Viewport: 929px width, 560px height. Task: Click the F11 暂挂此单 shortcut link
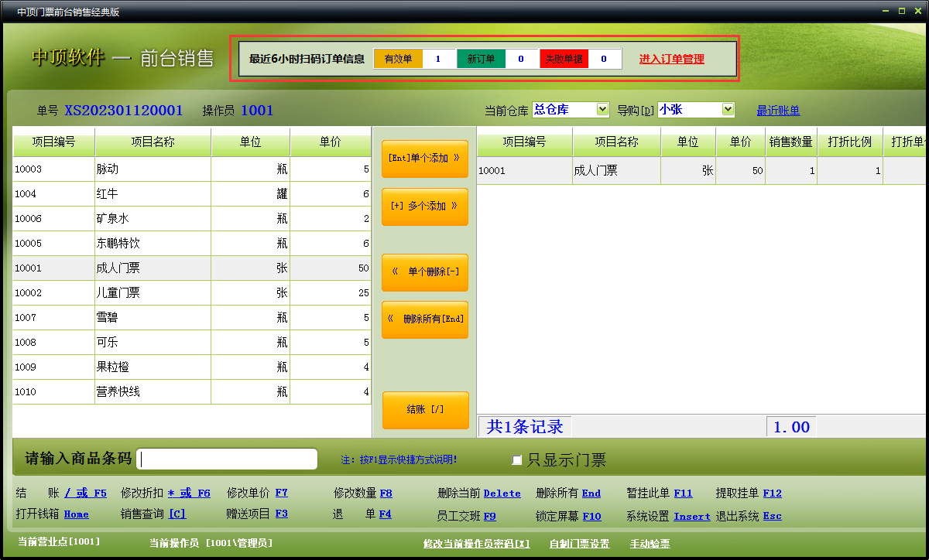coord(683,493)
